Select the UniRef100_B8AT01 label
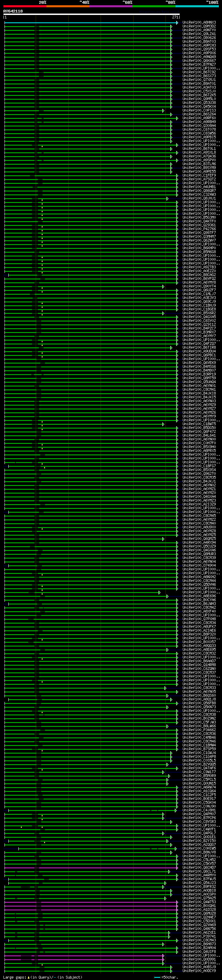The height and width of the screenshot is (980, 222). tap(199, 83)
